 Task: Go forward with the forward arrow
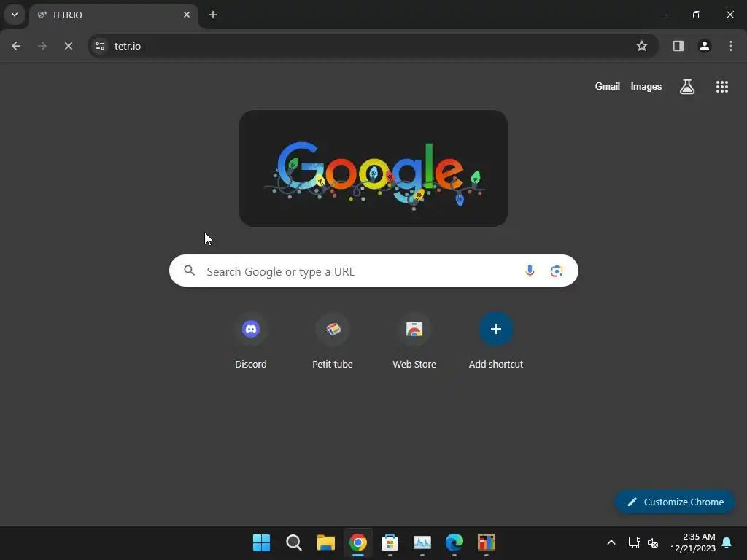click(42, 46)
